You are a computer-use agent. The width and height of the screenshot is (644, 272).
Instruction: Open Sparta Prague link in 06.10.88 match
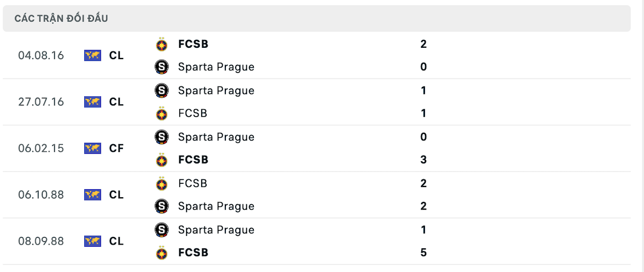pyautogui.click(x=216, y=206)
